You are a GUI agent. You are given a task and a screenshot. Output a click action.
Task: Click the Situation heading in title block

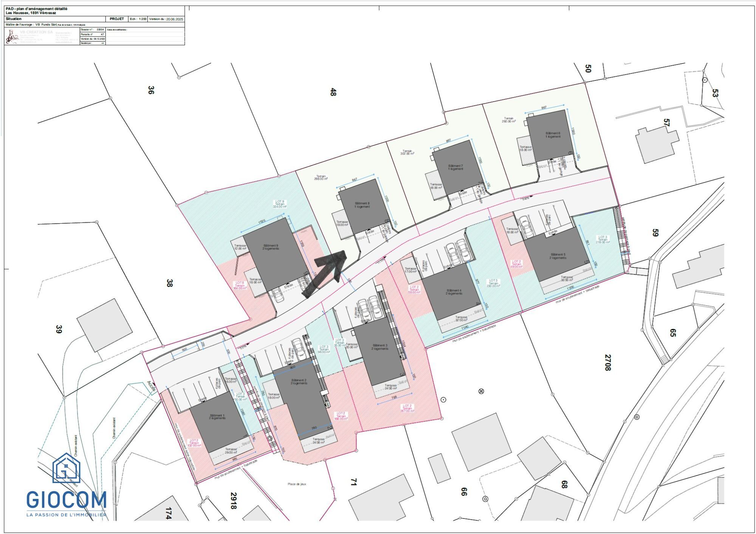coord(14,19)
